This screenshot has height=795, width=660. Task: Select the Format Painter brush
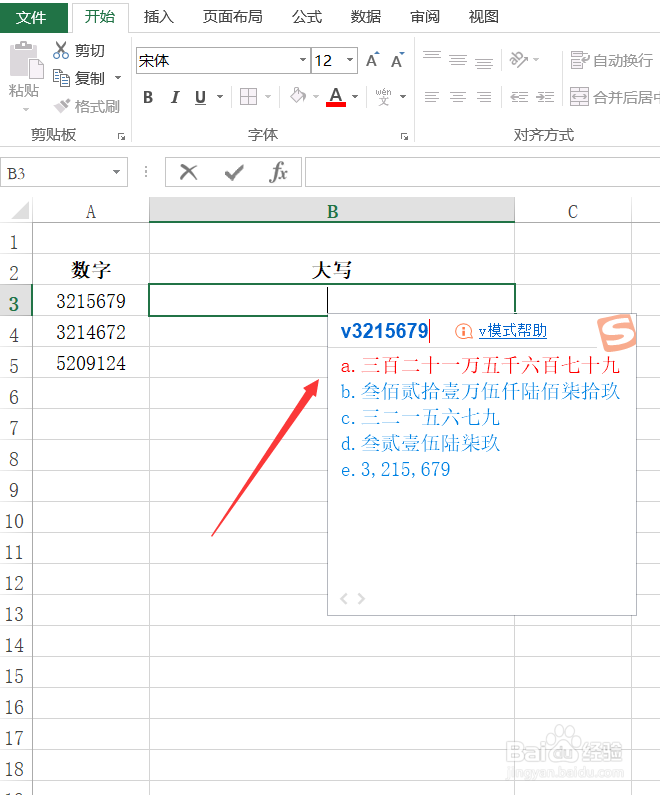pyautogui.click(x=62, y=106)
